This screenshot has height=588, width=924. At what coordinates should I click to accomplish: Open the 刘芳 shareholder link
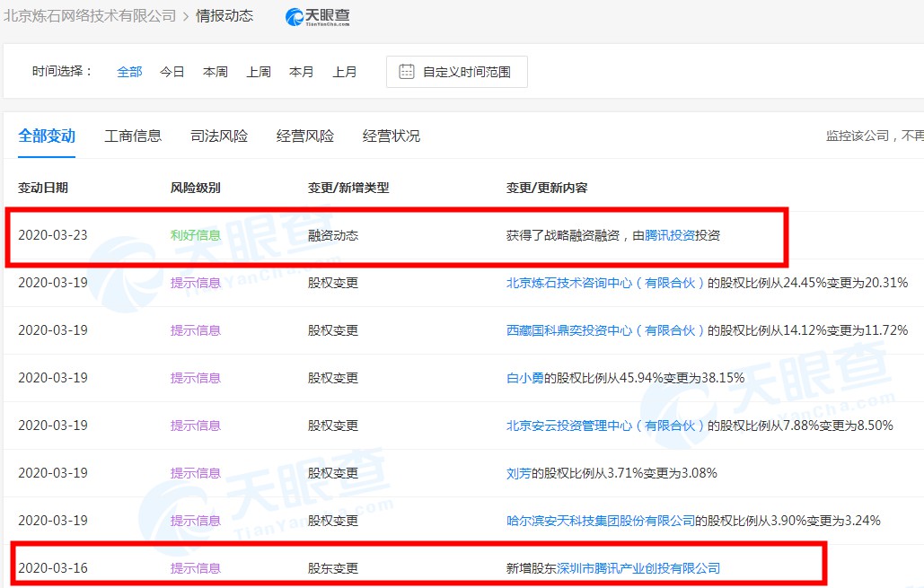tap(519, 473)
